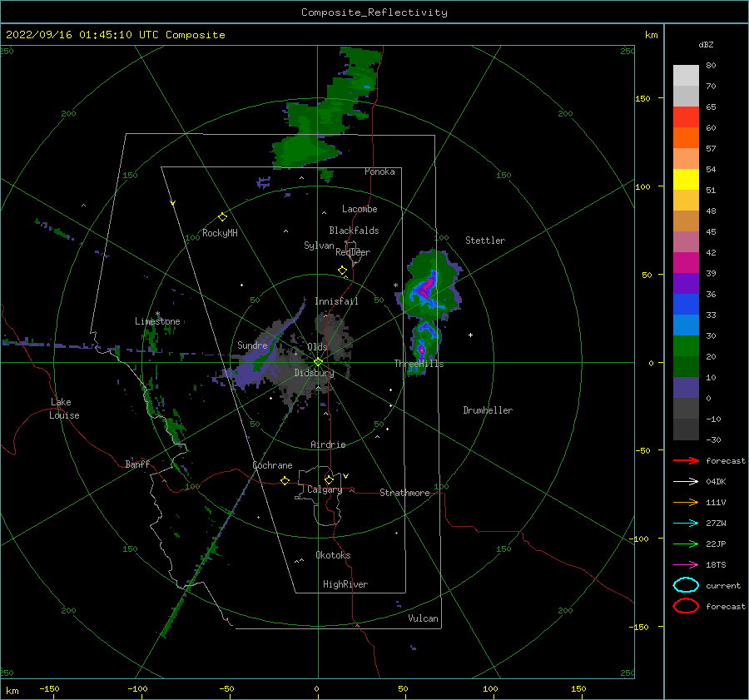Click the red forecast arrow in the legend

(686, 460)
